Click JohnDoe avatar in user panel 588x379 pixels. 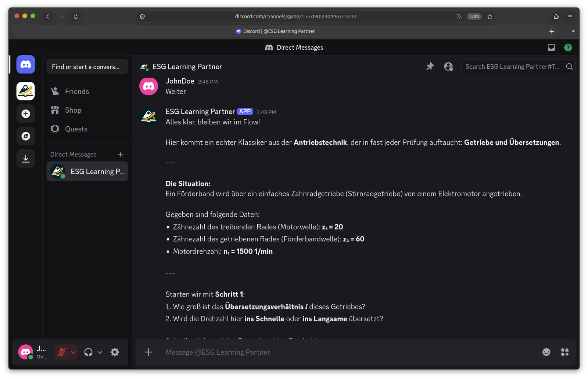pyautogui.click(x=25, y=352)
